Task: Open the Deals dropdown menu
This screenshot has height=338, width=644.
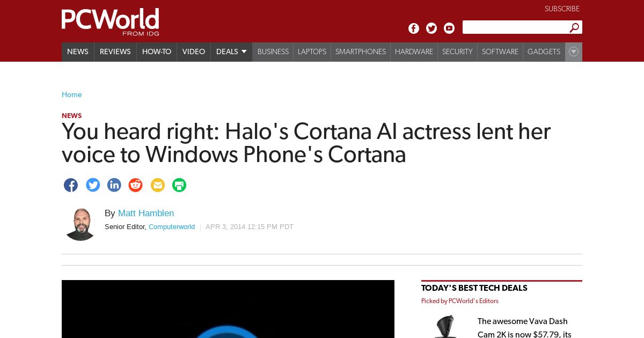Action: click(231, 52)
